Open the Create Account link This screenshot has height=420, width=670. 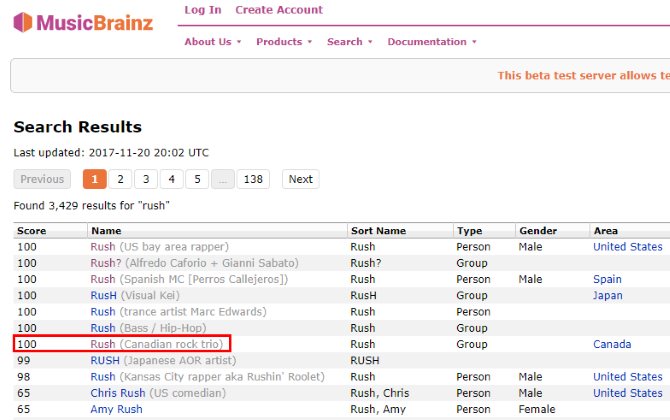279,10
